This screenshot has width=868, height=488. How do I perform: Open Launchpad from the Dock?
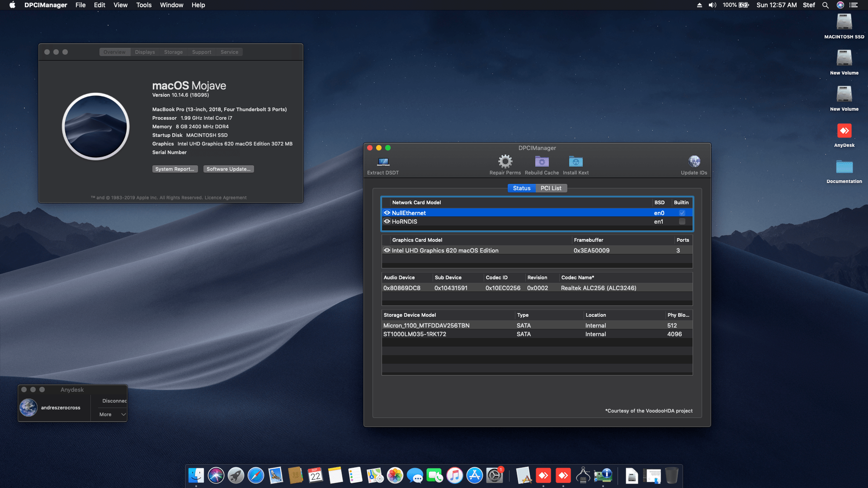pos(236,475)
